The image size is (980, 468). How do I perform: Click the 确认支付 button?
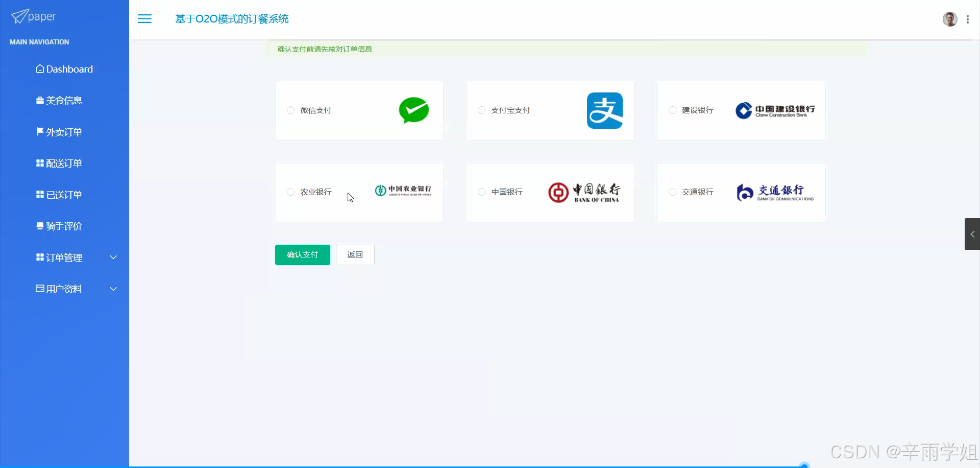(x=302, y=255)
